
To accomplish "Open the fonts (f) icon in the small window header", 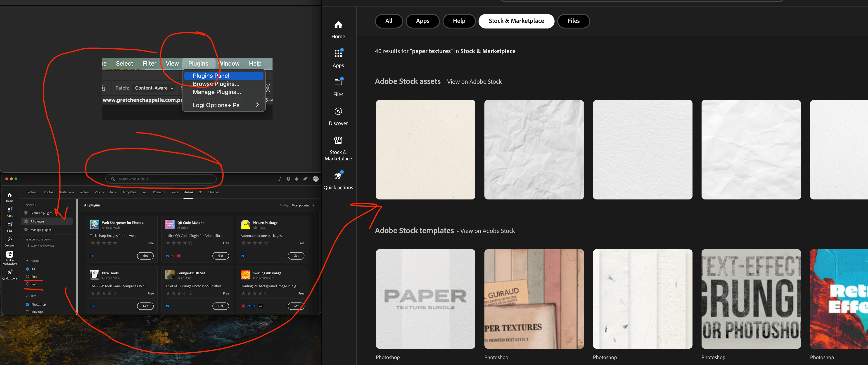I will pyautogui.click(x=280, y=179).
